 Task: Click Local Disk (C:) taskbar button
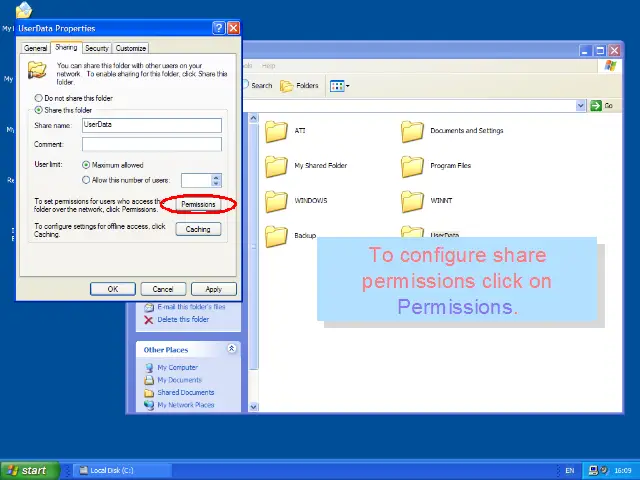122,470
